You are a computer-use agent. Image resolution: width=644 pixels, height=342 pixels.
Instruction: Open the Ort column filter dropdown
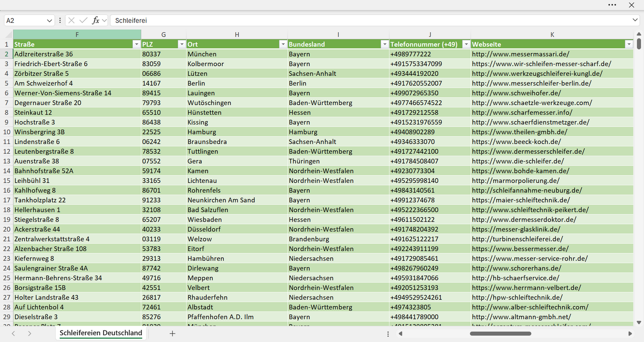[x=283, y=44]
